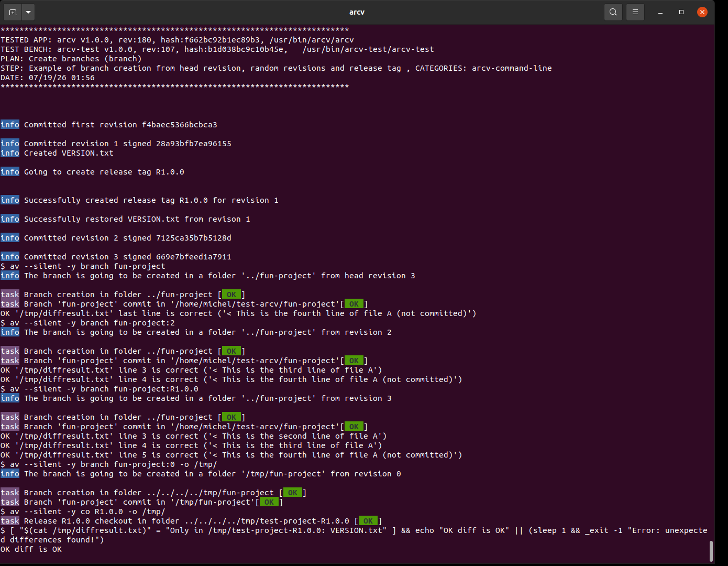Image resolution: width=728 pixels, height=566 pixels.
Task: Click the PLAN: Create branches line
Action: pyautogui.click(x=71, y=59)
